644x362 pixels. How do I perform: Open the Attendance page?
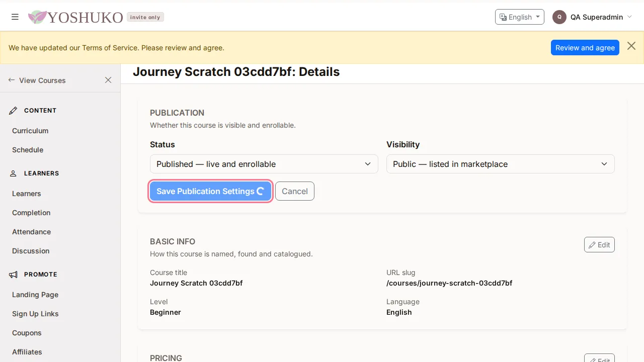point(31,232)
